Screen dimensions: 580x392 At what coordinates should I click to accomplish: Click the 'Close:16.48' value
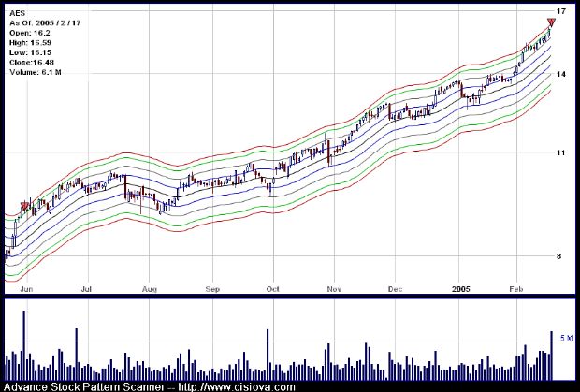coord(32,63)
